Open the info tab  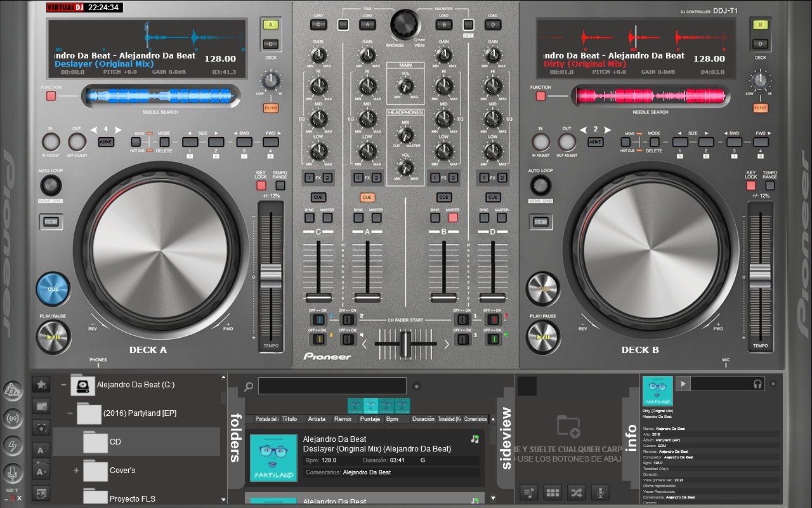631,438
